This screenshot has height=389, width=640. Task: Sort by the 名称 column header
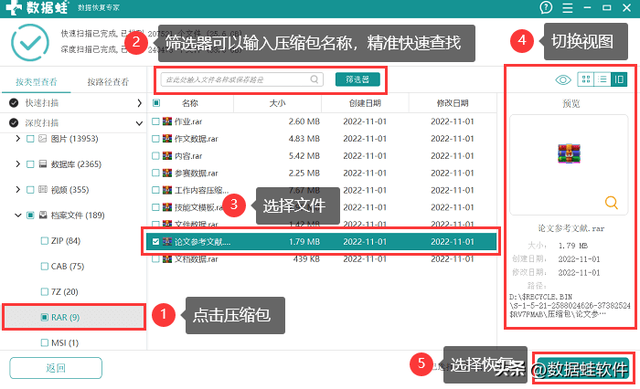(190, 103)
